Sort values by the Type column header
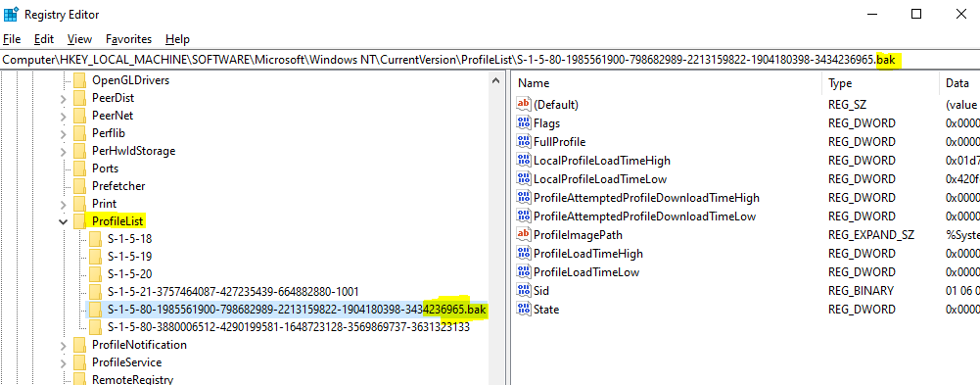Screen dimensions: 980x385 click(x=879, y=83)
